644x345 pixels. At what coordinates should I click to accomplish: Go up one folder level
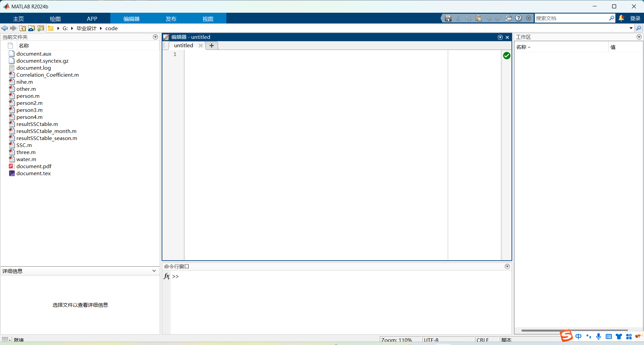point(22,28)
